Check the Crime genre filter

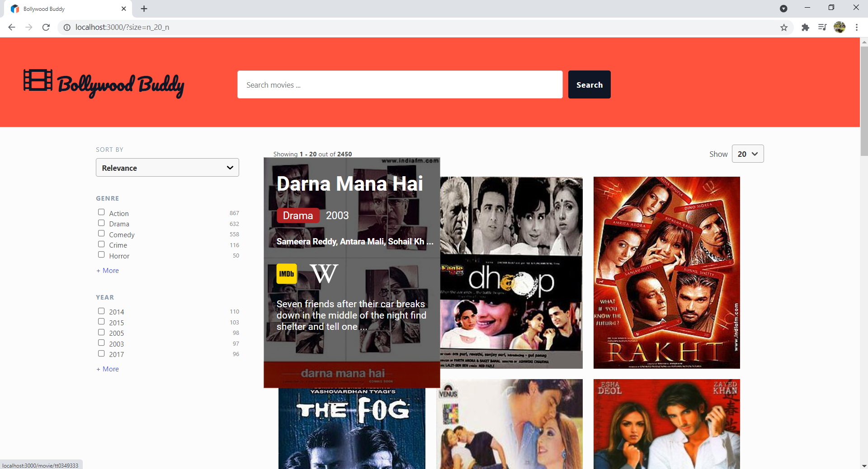(x=101, y=244)
